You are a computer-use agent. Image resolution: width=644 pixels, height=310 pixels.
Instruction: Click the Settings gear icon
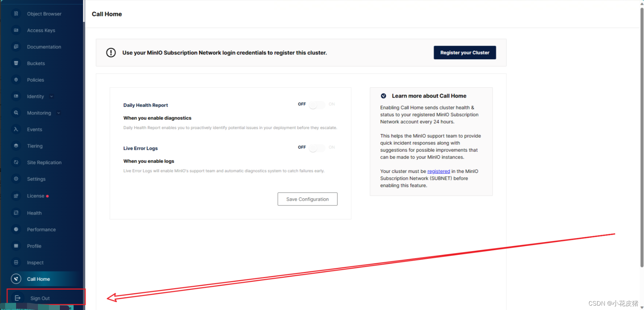[16, 179]
